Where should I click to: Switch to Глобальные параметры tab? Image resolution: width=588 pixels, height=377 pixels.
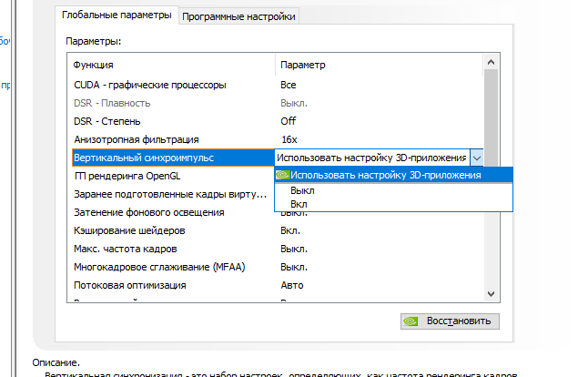tap(117, 15)
